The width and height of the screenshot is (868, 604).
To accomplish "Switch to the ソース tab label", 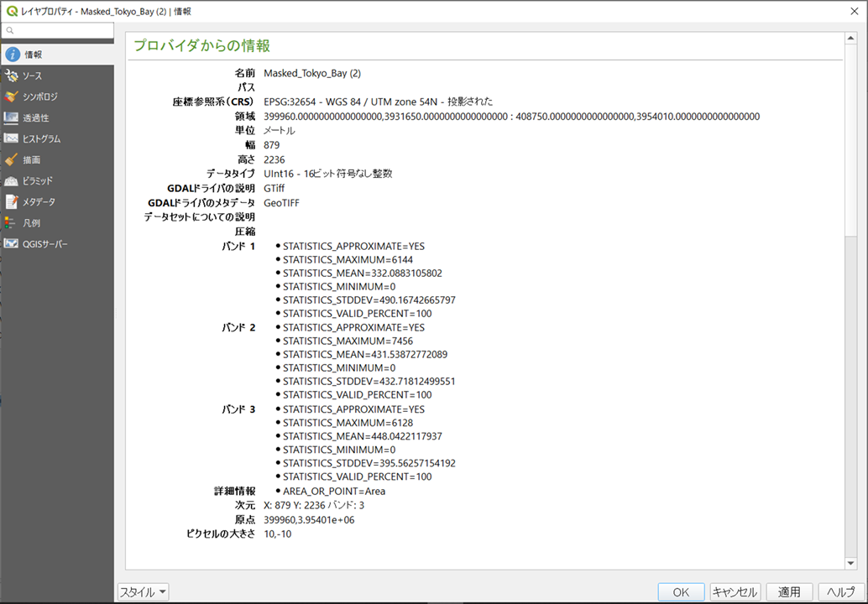I will tap(32, 75).
